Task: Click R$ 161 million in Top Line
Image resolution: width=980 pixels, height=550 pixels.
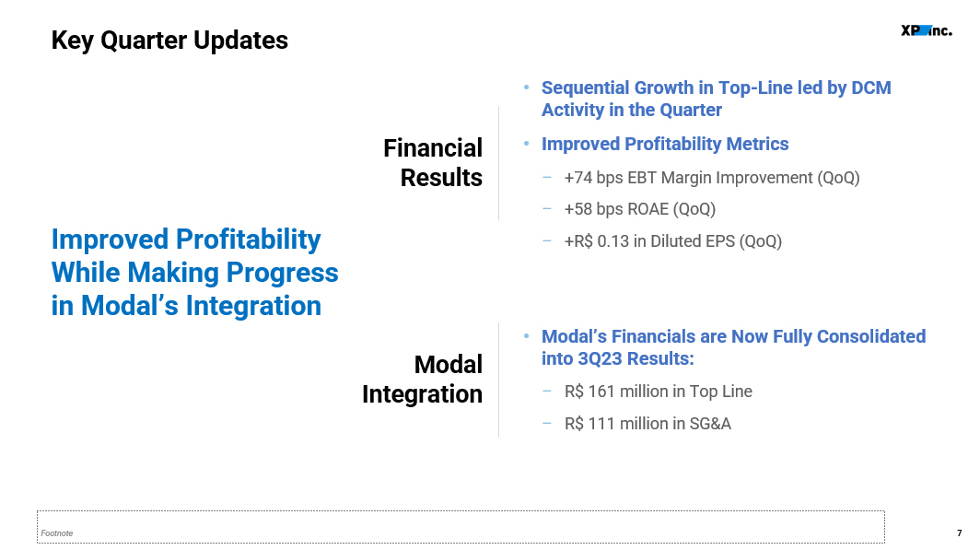Action: [659, 392]
